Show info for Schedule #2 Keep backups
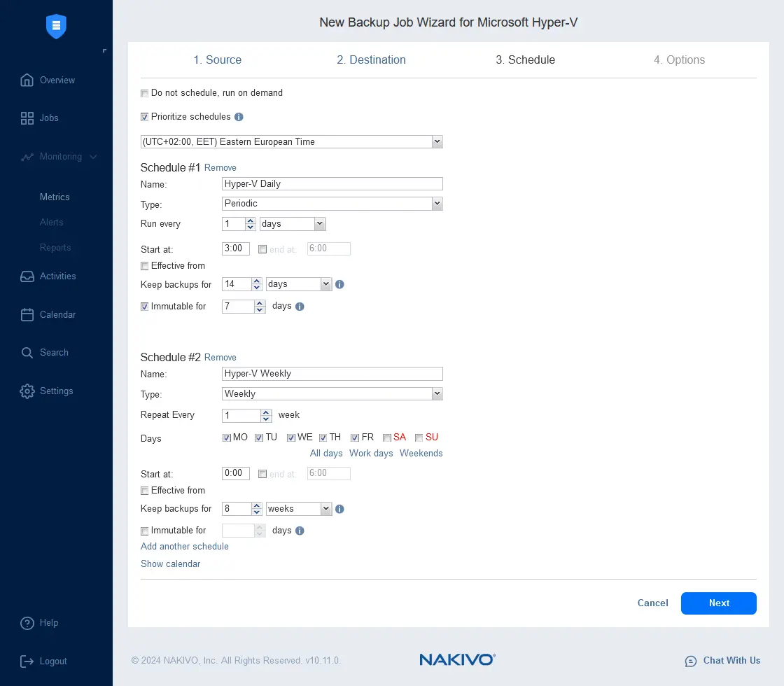Viewport: 784px width, 686px height. tap(339, 509)
